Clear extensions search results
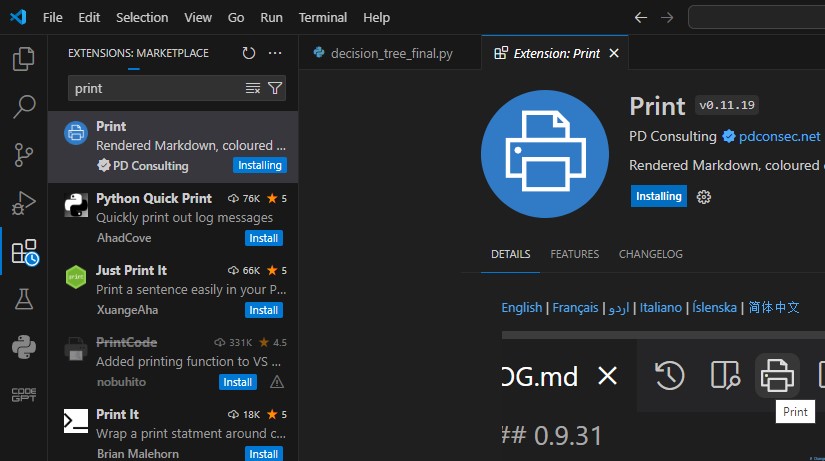 (253, 88)
